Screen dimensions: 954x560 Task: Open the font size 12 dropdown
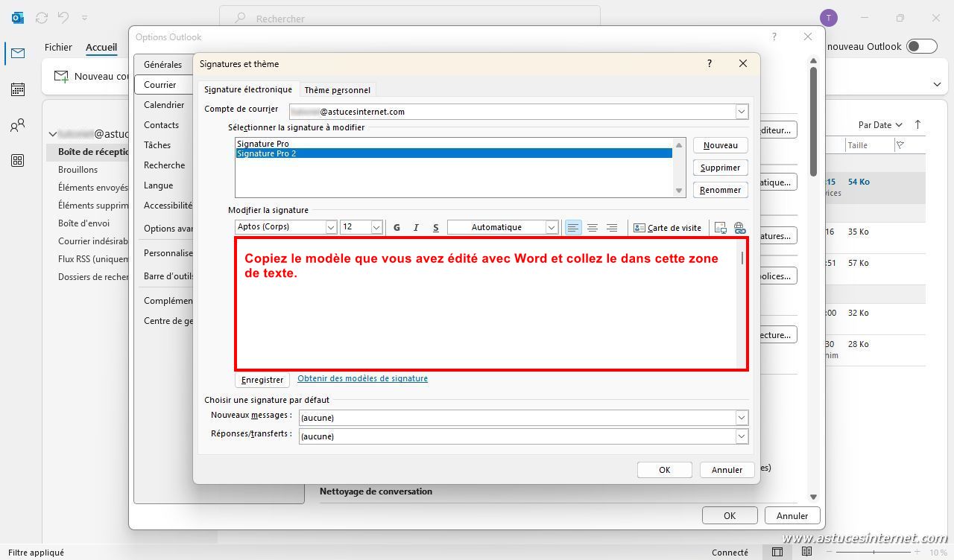(x=376, y=227)
